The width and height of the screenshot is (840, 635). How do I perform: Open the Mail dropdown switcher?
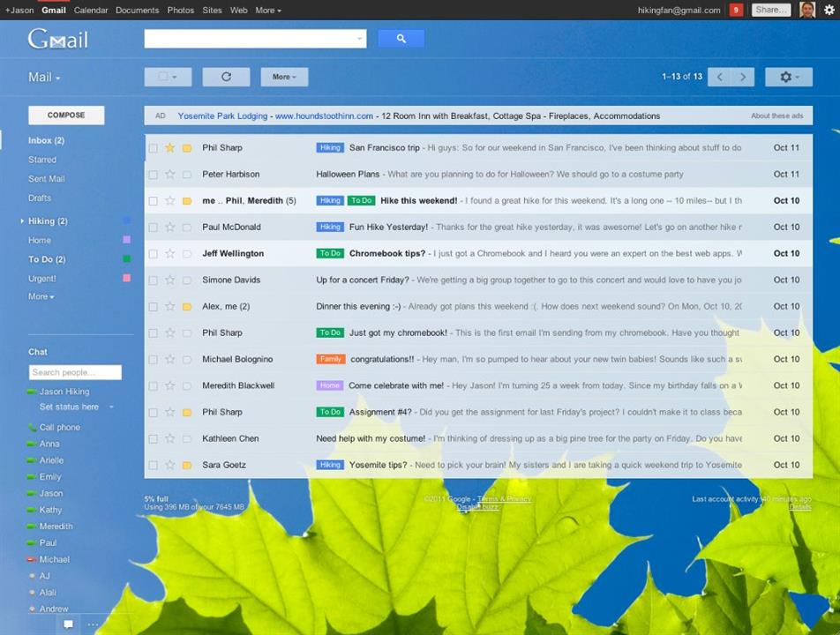tap(44, 77)
